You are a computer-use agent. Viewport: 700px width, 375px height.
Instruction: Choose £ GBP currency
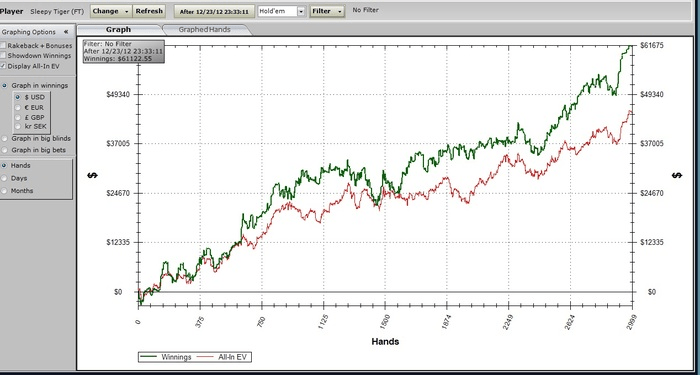click(18, 117)
